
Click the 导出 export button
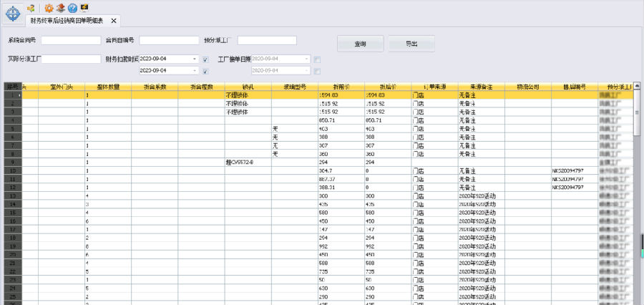[x=411, y=44]
